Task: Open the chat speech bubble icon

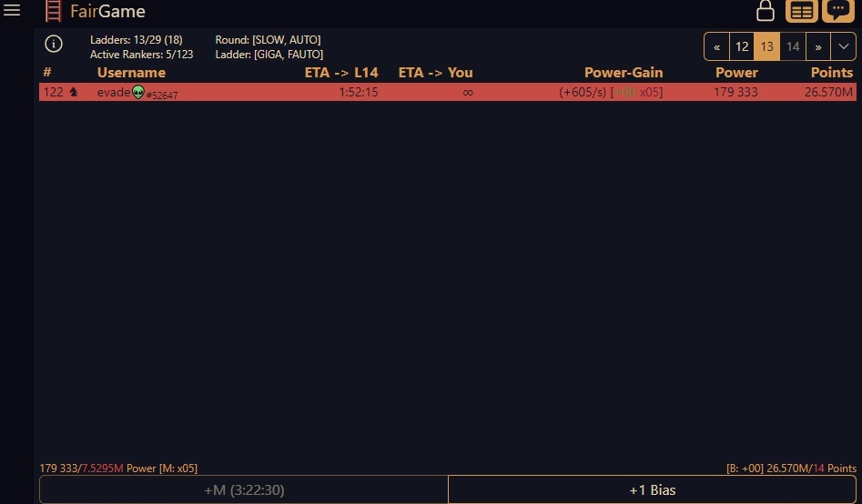Action: pyautogui.click(x=838, y=11)
